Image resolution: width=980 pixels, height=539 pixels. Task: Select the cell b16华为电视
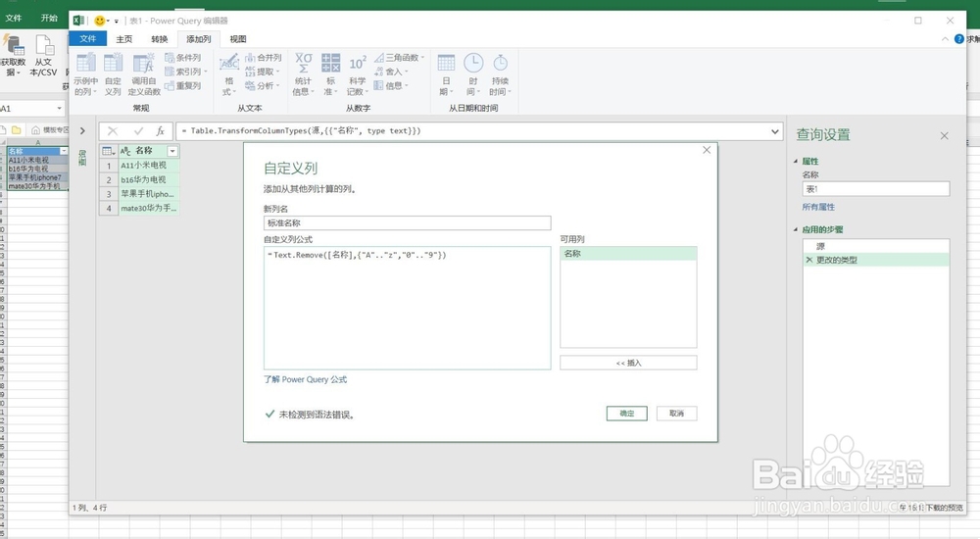point(148,179)
